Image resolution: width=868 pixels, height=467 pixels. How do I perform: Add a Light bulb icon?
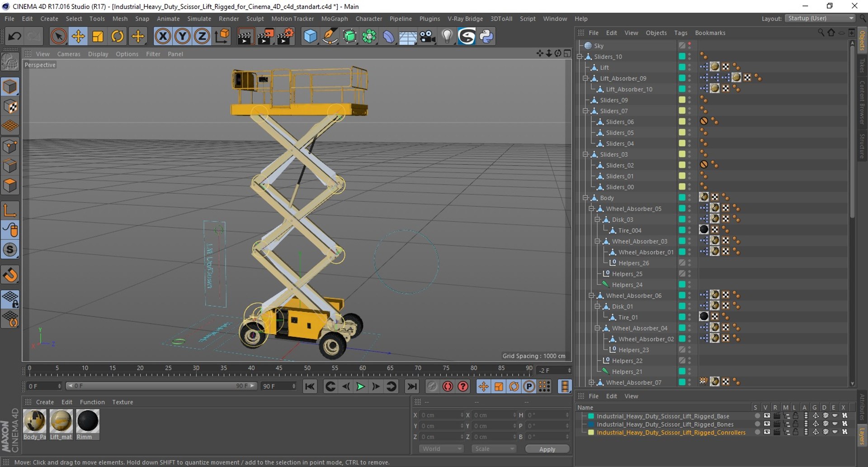(x=447, y=36)
